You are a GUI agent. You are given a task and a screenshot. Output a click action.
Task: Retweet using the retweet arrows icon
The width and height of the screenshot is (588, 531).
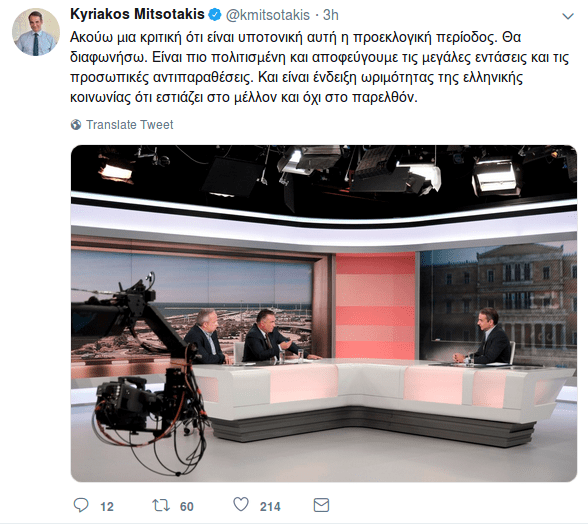point(161,505)
